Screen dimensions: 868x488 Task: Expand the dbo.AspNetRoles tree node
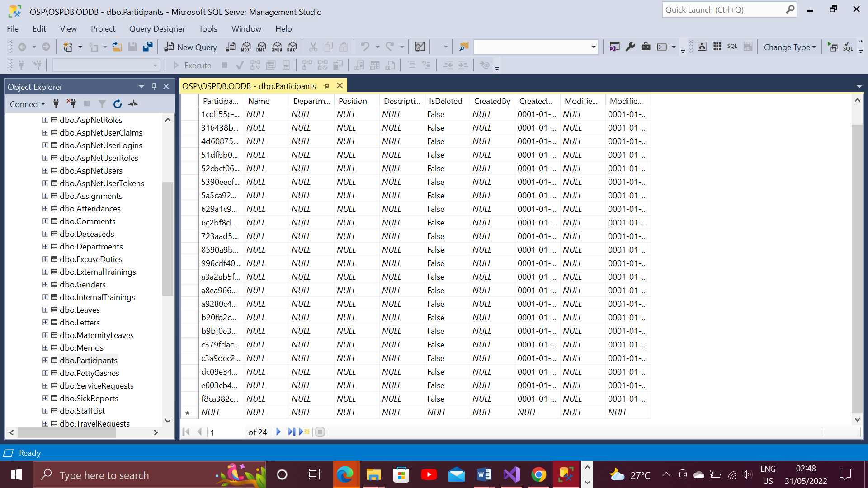point(45,120)
